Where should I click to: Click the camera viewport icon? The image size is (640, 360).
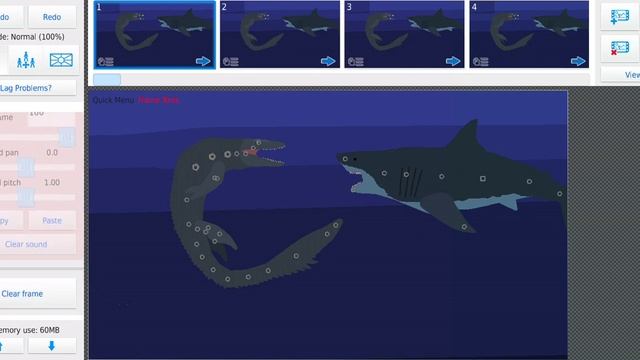click(61, 60)
